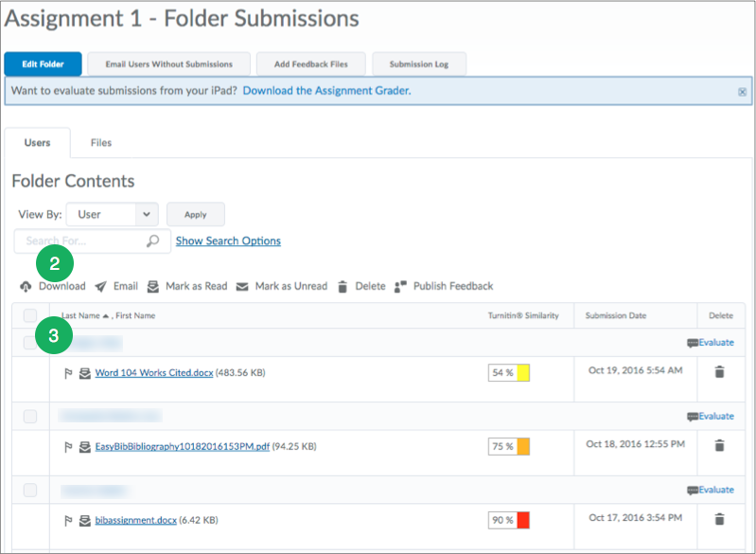The width and height of the screenshot is (756, 554).
Task: Click the Delete trash icon in toolbar
Action: [x=343, y=287]
